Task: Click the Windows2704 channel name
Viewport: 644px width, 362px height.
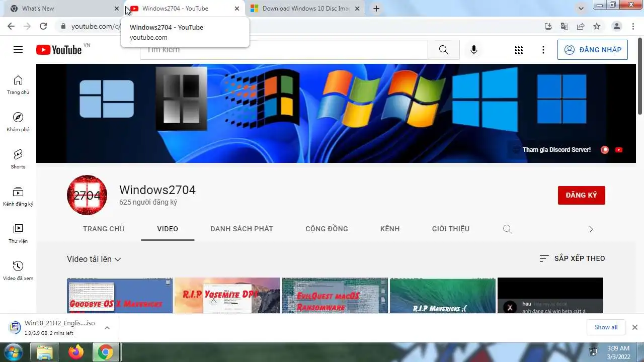Action: [x=157, y=190]
